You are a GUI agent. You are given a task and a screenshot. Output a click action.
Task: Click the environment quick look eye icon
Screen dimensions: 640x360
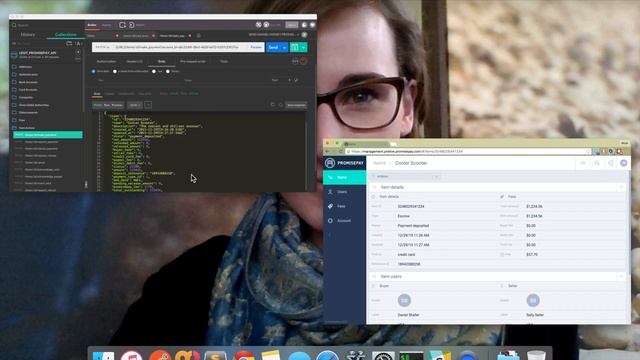304,35
